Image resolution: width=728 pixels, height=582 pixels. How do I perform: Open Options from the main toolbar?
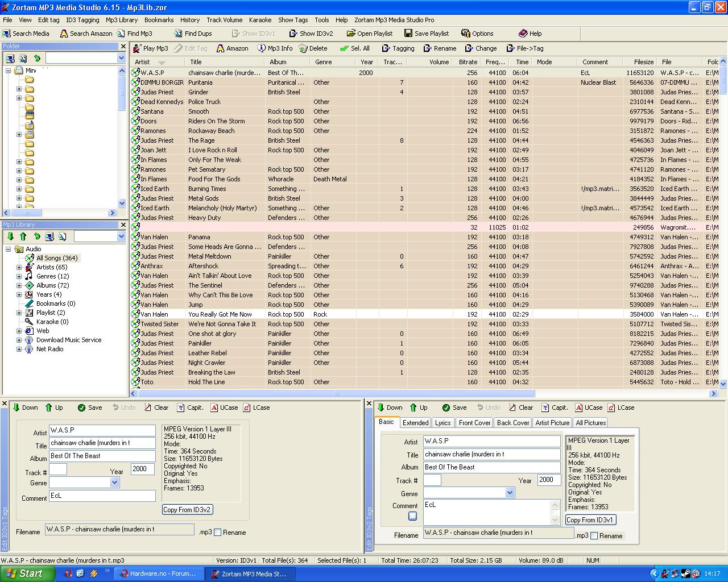pyautogui.click(x=477, y=34)
